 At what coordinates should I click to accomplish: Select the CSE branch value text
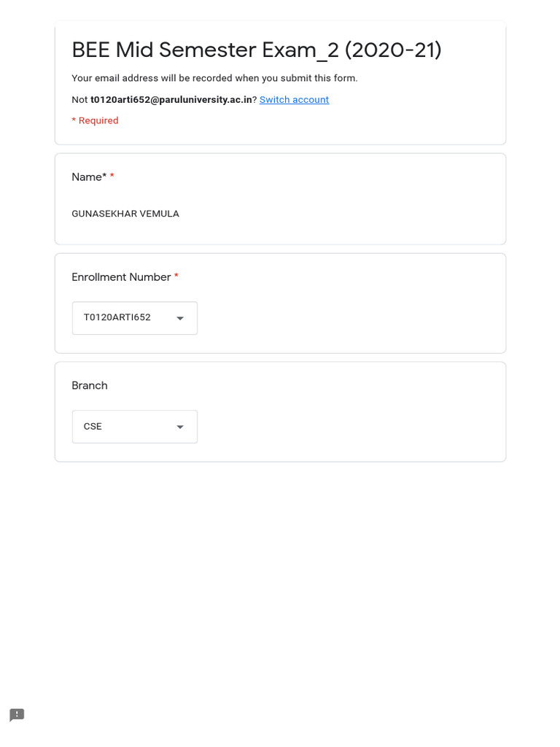coord(93,426)
